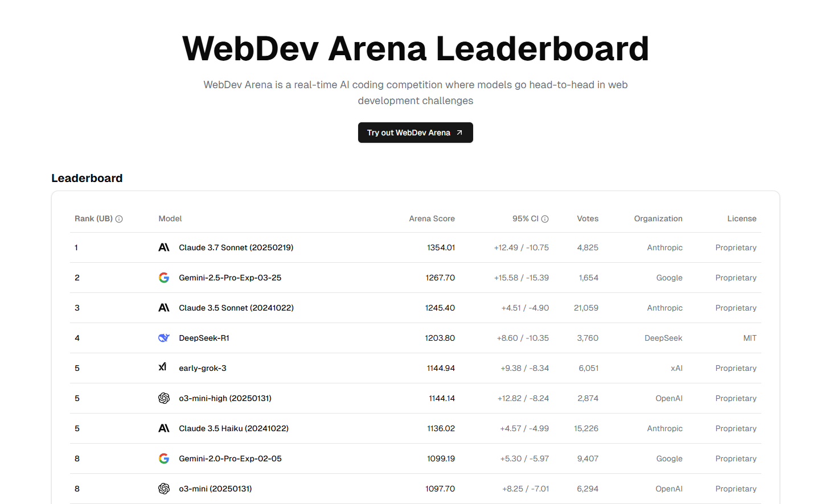Viewport: 825px width, 504px height.
Task: Open the o3-mini (20250131) model link
Action: (215, 489)
